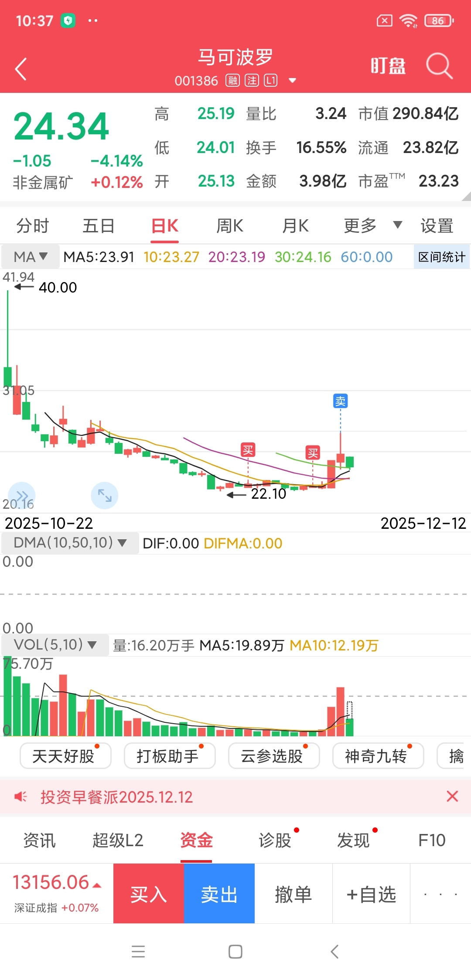Screen dimensions: 471x980
Task: Tap 非金属矿 sector label
Action: pyautogui.click(x=43, y=182)
